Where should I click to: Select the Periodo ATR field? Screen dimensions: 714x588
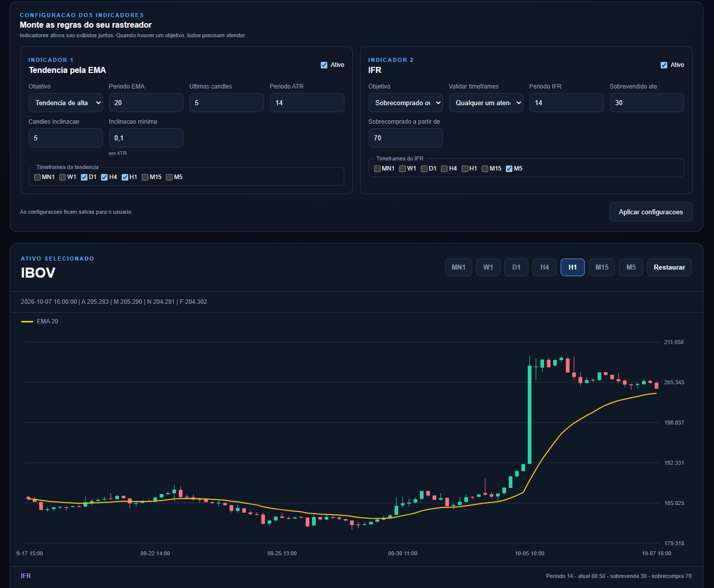[x=307, y=103]
